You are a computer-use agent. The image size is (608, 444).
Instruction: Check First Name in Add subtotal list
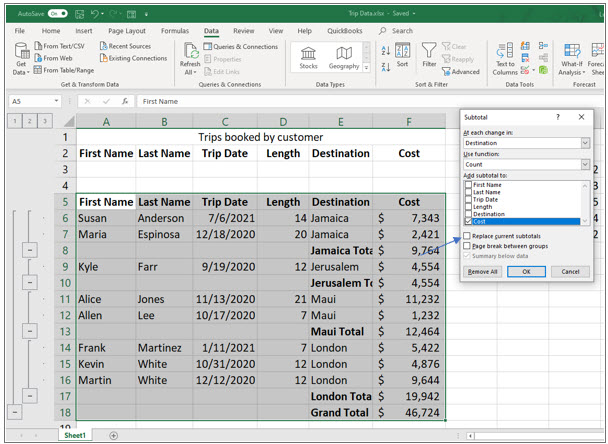pos(468,185)
